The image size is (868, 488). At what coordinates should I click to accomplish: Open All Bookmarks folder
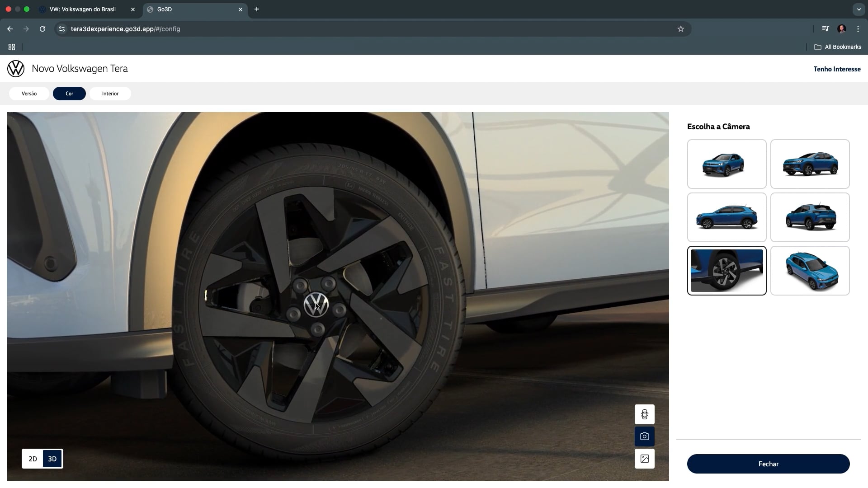tap(838, 47)
